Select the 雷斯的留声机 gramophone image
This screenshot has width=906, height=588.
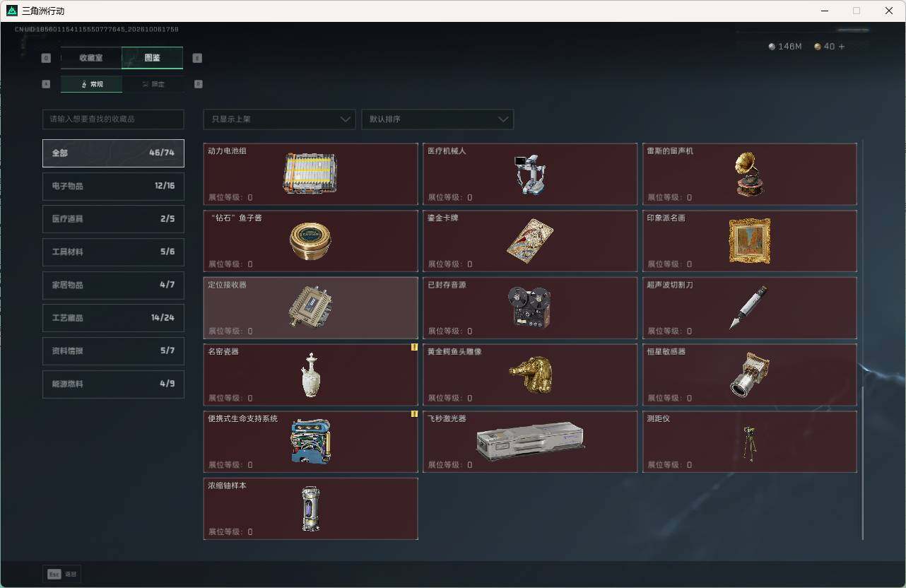click(749, 174)
